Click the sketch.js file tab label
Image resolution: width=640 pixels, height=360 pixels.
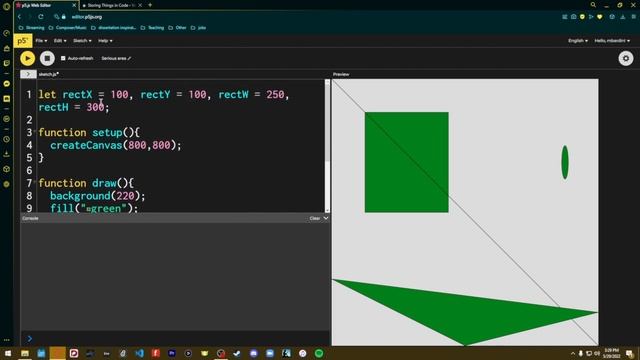pyautogui.click(x=49, y=74)
